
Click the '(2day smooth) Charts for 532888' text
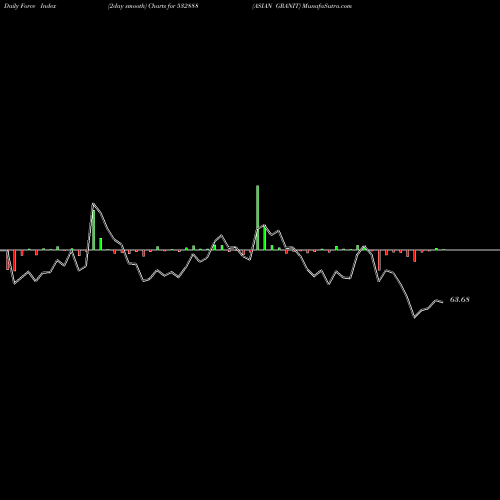pyautogui.click(x=153, y=6)
